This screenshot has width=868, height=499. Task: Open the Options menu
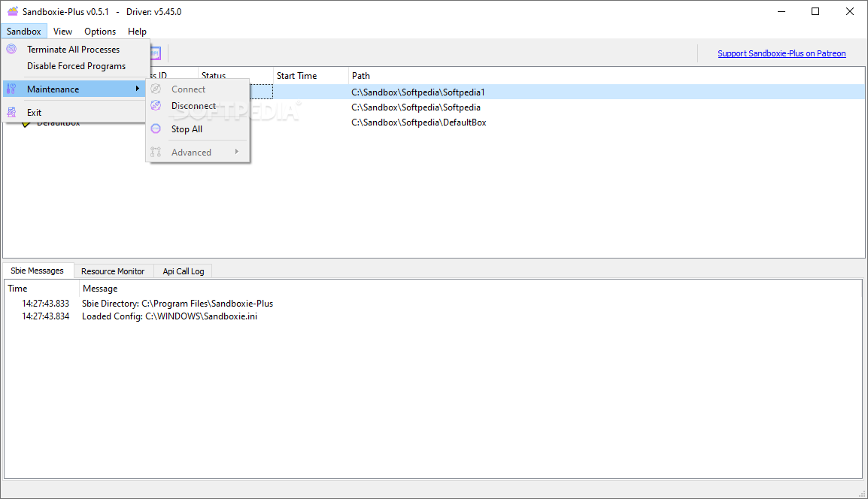[x=100, y=32]
